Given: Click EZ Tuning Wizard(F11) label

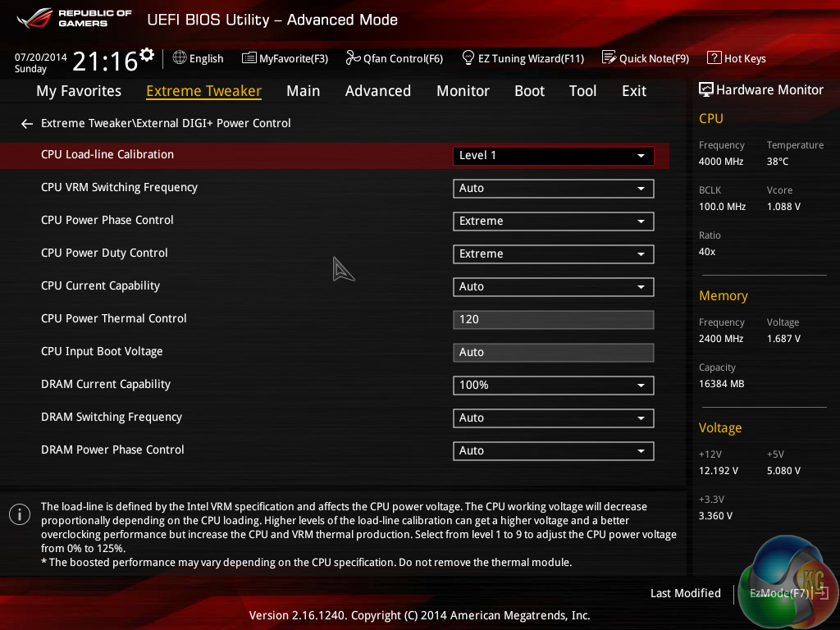Looking at the screenshot, I should [x=531, y=58].
